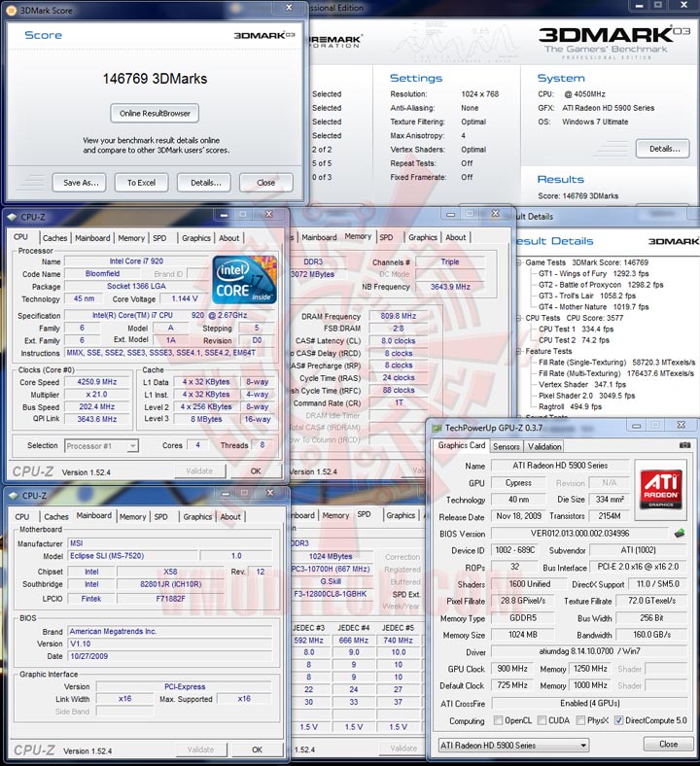Select Graphics Card tab in GPU-Z
The width and height of the screenshot is (700, 766).
pos(461,445)
